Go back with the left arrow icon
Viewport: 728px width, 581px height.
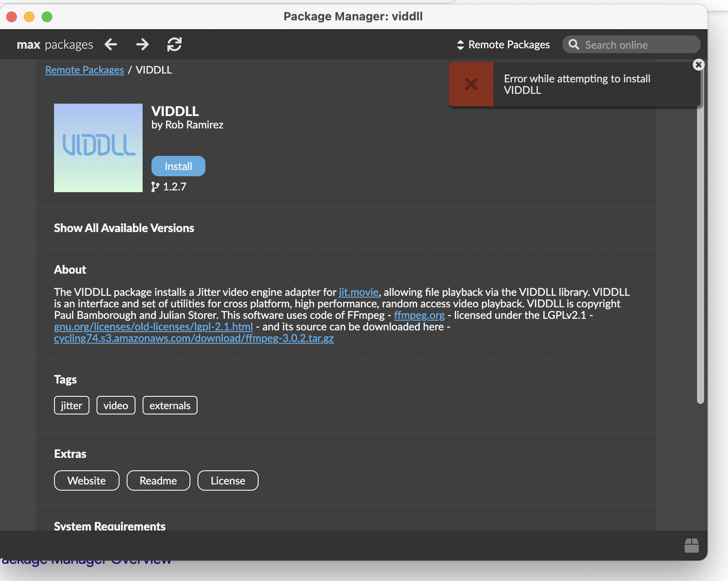[111, 44]
